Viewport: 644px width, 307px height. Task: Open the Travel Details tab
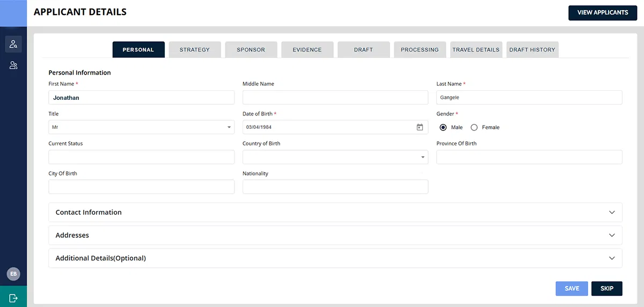point(476,49)
